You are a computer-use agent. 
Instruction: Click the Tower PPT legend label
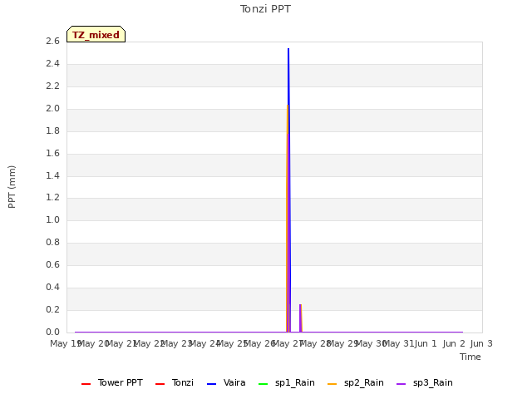[x=120, y=382]
